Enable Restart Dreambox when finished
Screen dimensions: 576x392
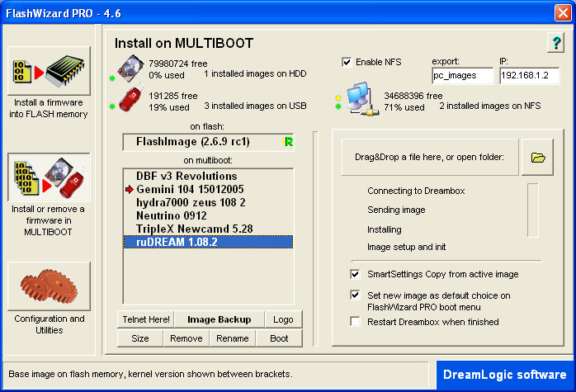point(355,322)
